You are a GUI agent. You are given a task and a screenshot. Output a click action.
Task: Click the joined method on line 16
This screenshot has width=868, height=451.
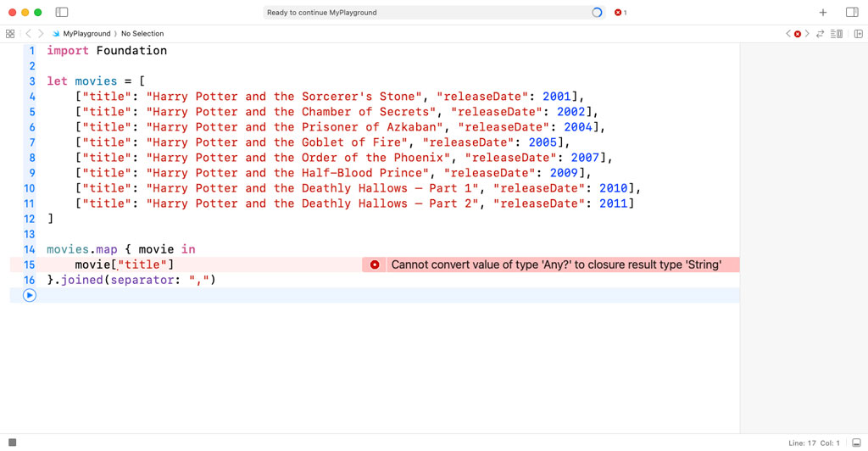[x=82, y=280]
